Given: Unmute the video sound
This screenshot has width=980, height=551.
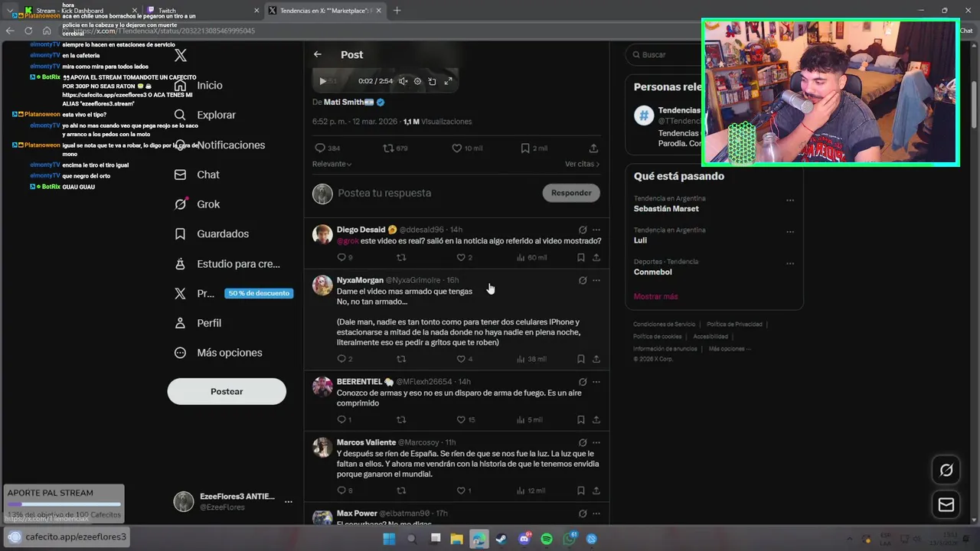Looking at the screenshot, I should (403, 81).
